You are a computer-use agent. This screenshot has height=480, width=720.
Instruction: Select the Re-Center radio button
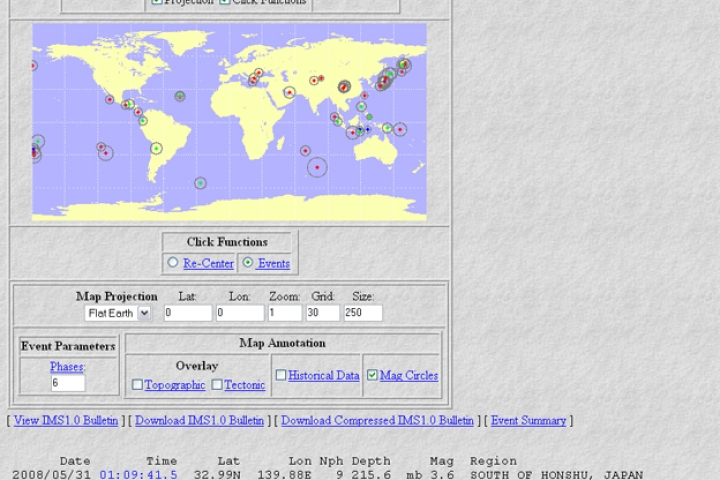(x=173, y=263)
